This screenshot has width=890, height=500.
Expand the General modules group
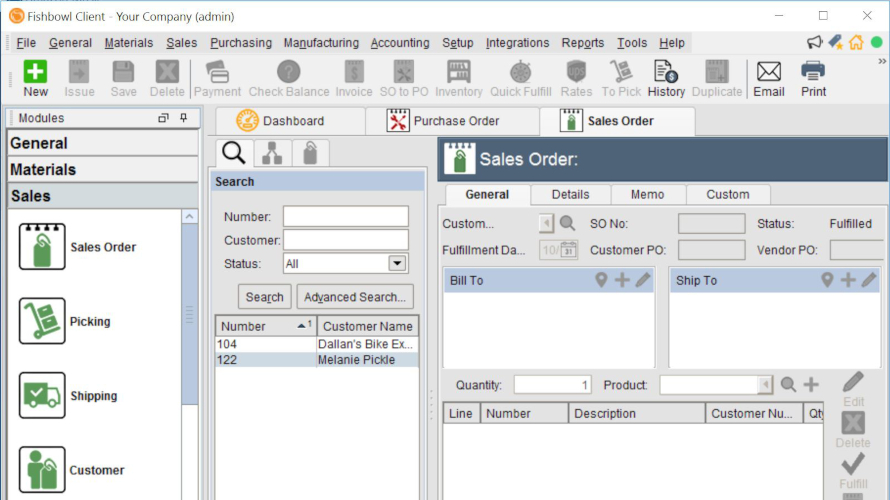tap(103, 143)
